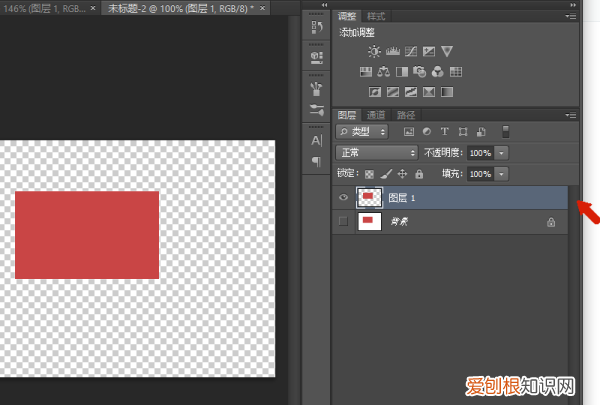
Task: Switch to the 通道 tab
Action: point(375,115)
